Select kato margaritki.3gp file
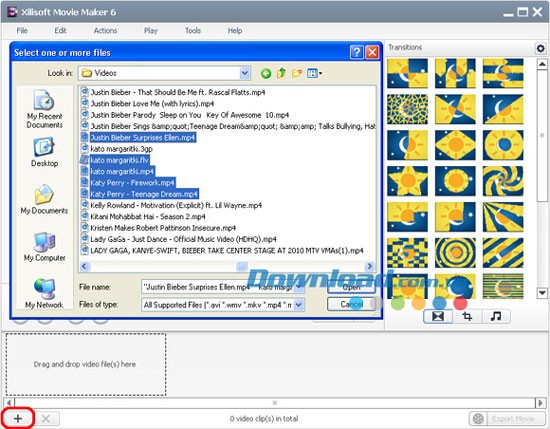 point(117,149)
